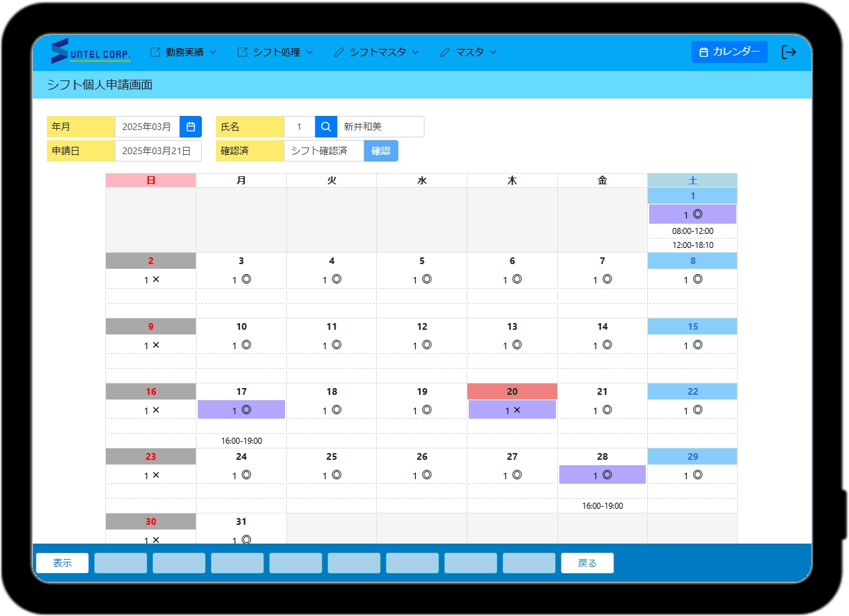This screenshot has height=616, width=849.
Task: Open the カレンダー view button
Action: coord(729,52)
